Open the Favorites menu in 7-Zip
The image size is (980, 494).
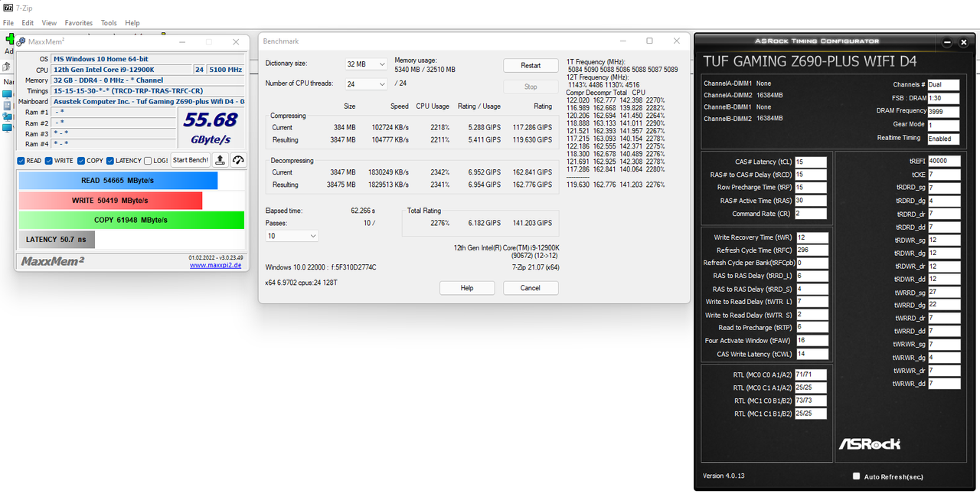point(79,23)
